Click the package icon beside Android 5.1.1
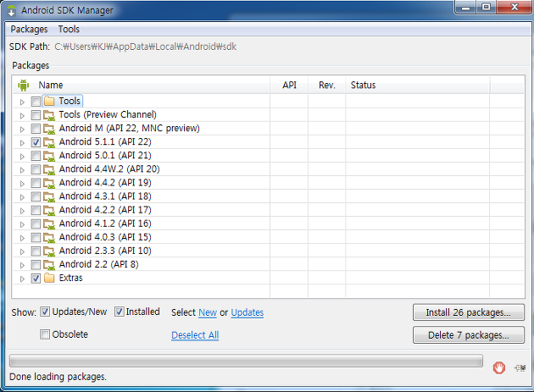The height and width of the screenshot is (392, 534). (x=49, y=142)
